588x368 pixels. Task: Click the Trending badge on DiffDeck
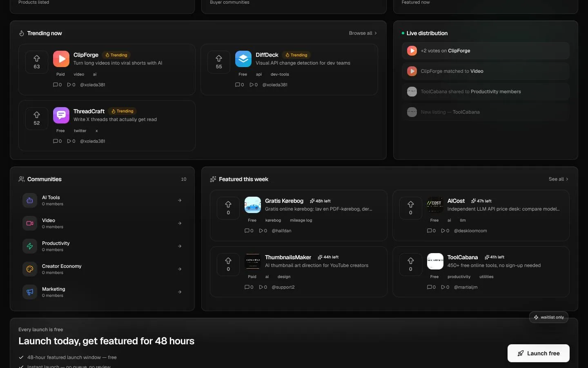point(296,55)
